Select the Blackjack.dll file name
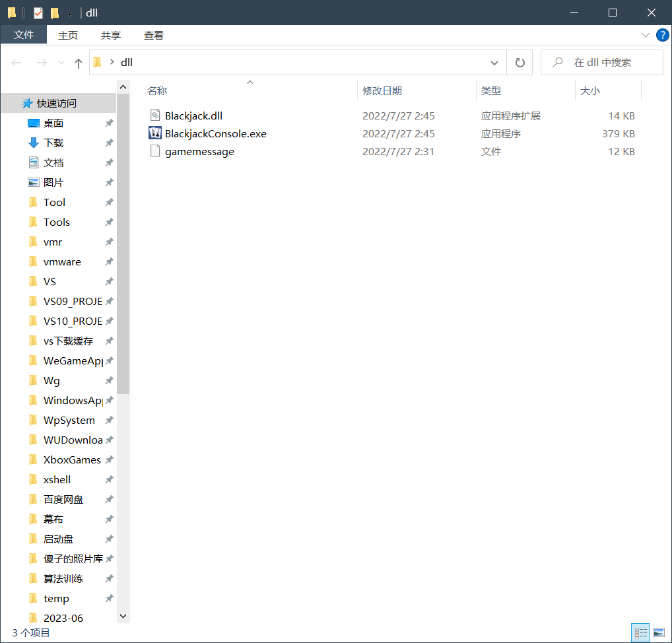Viewport: 672px width, 643px height. [x=193, y=116]
